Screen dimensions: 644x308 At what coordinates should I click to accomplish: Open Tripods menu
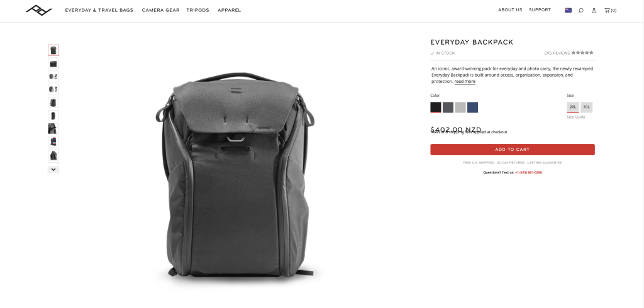point(197,10)
